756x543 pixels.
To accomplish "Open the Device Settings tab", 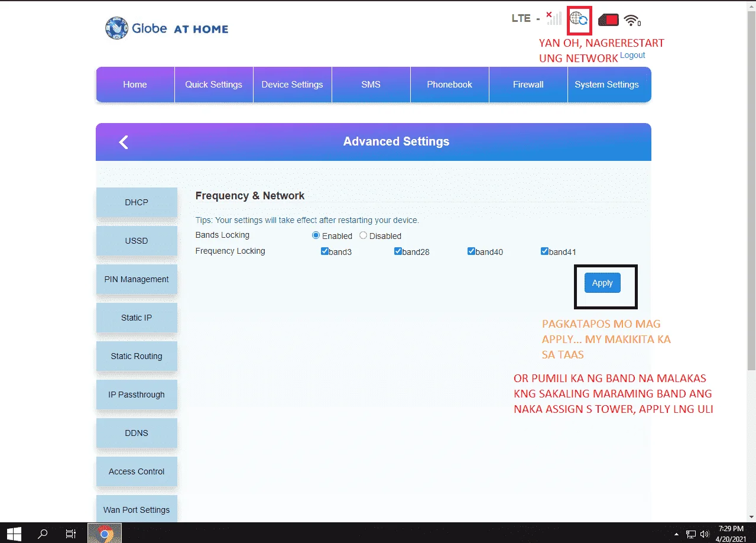I will click(x=292, y=85).
